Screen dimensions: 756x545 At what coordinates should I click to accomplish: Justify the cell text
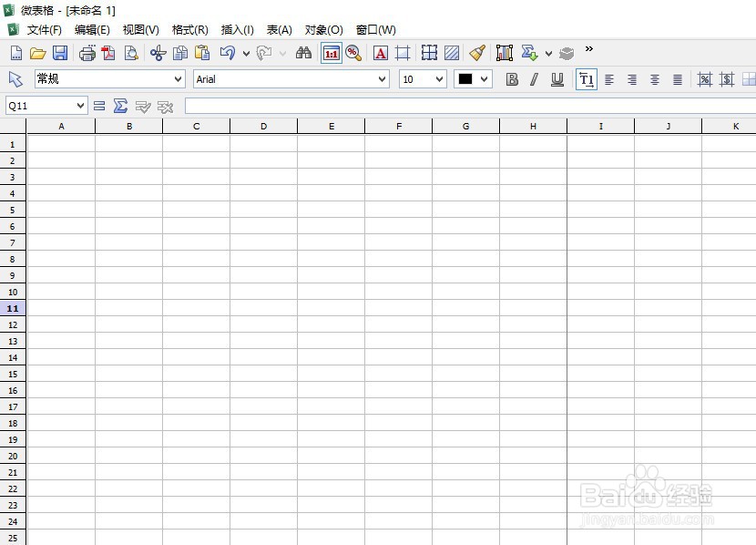(x=678, y=79)
